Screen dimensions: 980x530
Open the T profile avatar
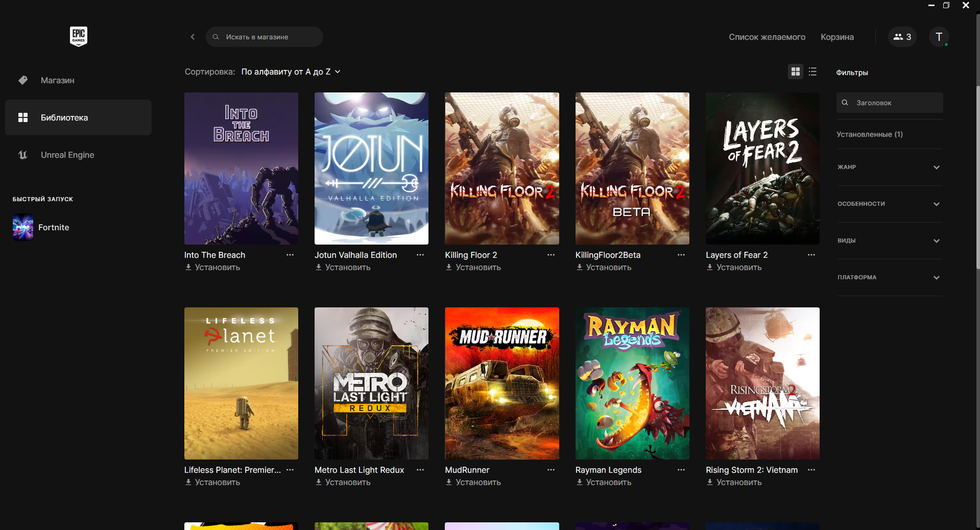pos(939,37)
